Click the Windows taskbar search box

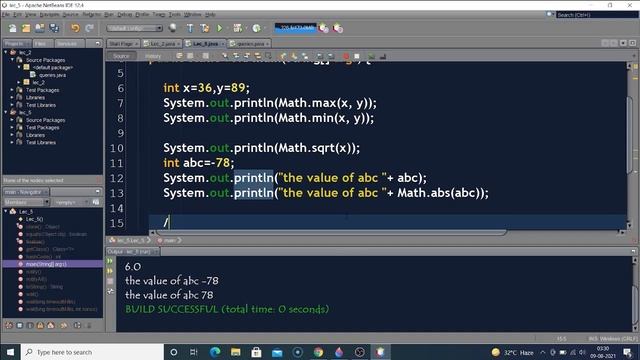coord(92,352)
